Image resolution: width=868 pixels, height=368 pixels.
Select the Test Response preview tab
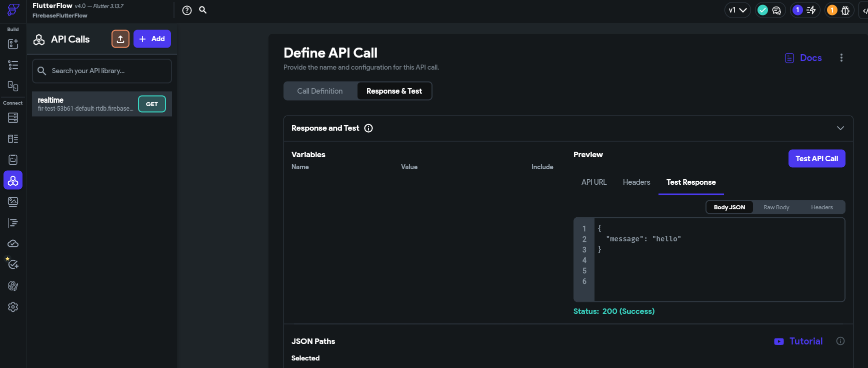(691, 182)
